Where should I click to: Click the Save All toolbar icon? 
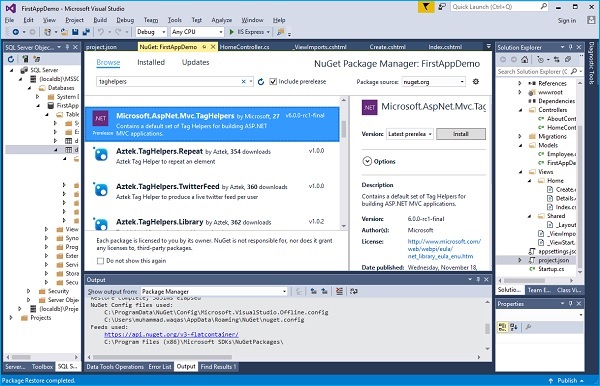pos(86,32)
